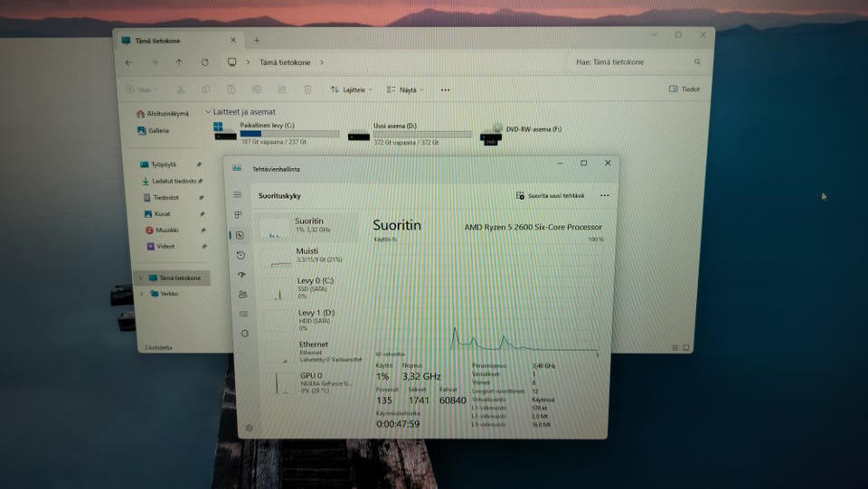Click Share icon in Explorer toolbar
The width and height of the screenshot is (868, 489).
(x=282, y=89)
